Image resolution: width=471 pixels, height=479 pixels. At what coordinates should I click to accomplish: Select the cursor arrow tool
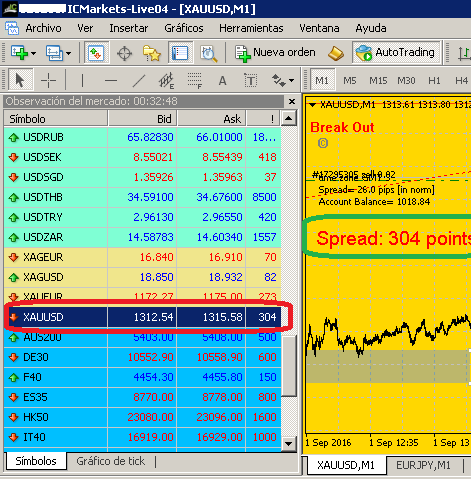pos(20,80)
